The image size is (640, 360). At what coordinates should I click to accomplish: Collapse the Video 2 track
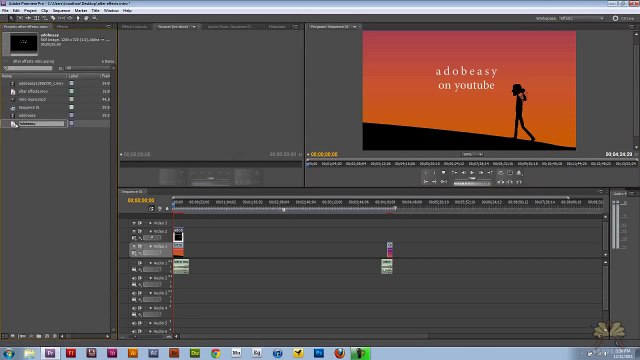coord(150,231)
